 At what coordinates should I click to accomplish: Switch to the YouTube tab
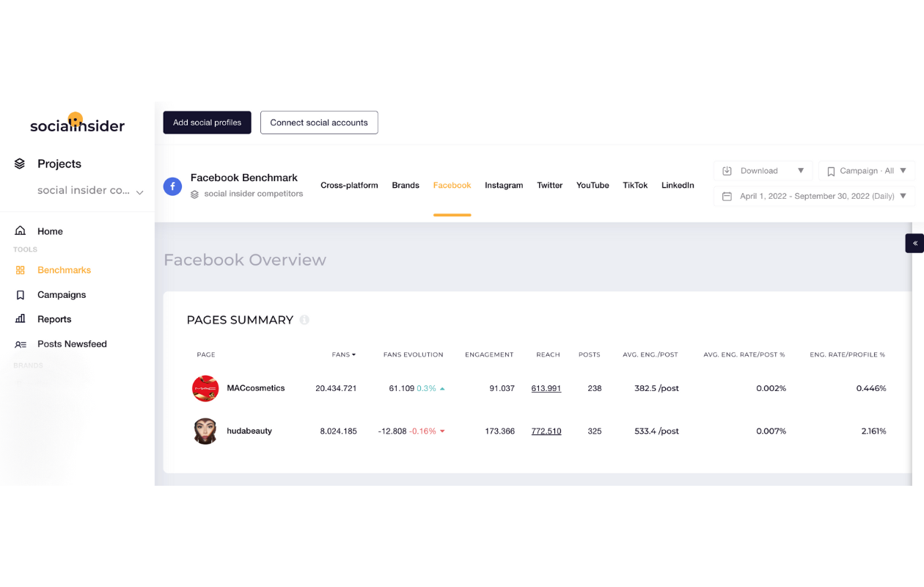[593, 186]
